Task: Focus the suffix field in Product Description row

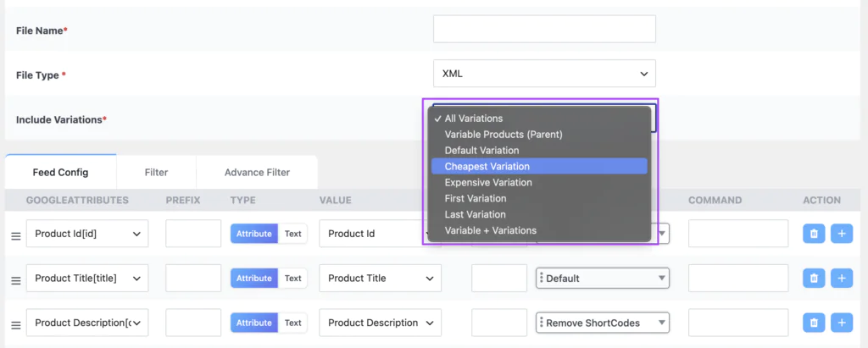Action: tap(499, 323)
